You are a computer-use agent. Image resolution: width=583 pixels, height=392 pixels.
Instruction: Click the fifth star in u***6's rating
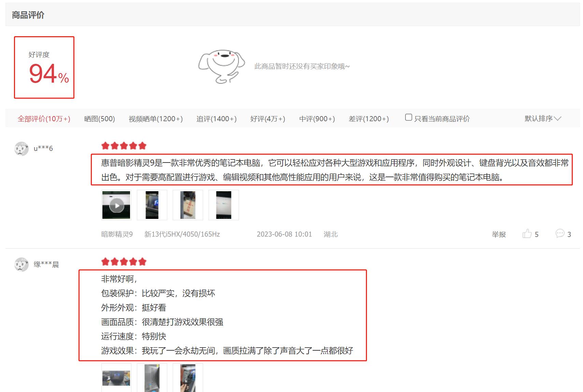142,145
